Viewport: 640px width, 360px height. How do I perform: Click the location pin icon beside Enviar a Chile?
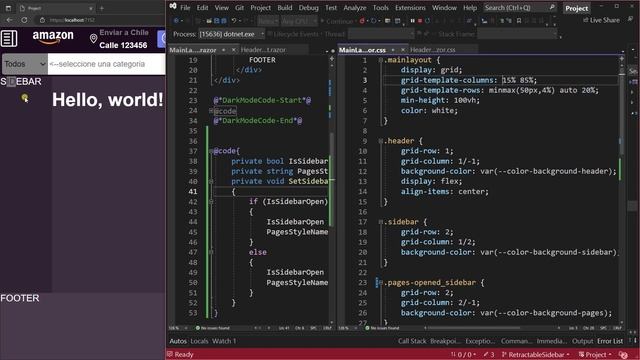coord(93,39)
